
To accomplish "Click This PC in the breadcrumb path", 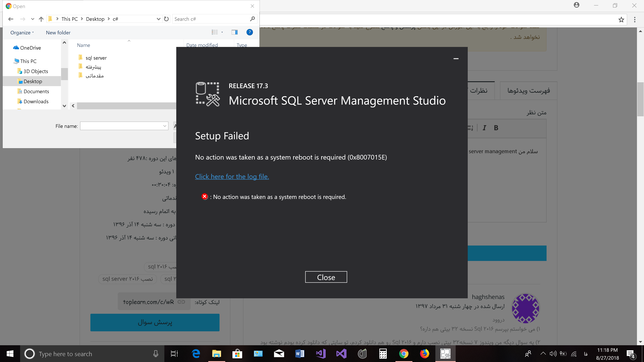I will pos(69,19).
